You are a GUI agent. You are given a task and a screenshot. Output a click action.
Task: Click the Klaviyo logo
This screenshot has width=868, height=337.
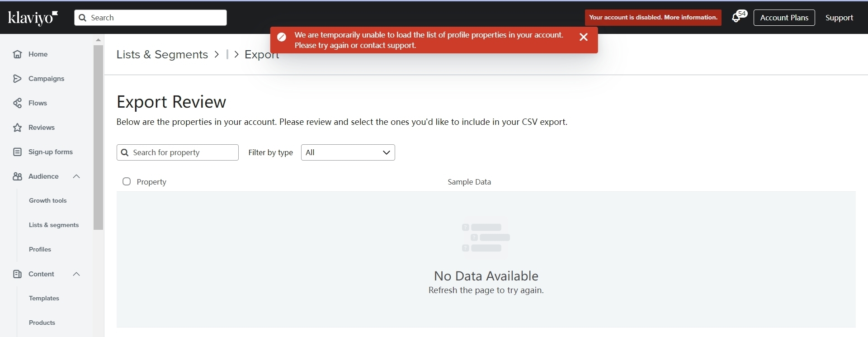click(33, 18)
